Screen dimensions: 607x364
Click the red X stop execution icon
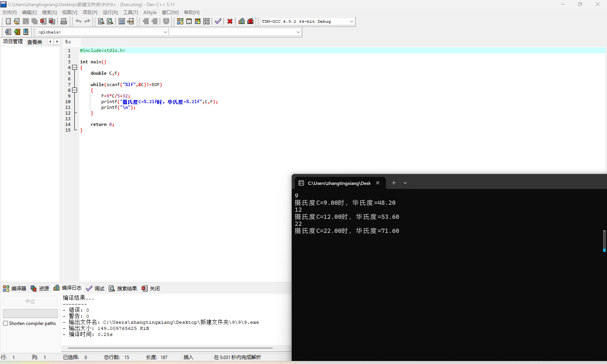coord(230,21)
